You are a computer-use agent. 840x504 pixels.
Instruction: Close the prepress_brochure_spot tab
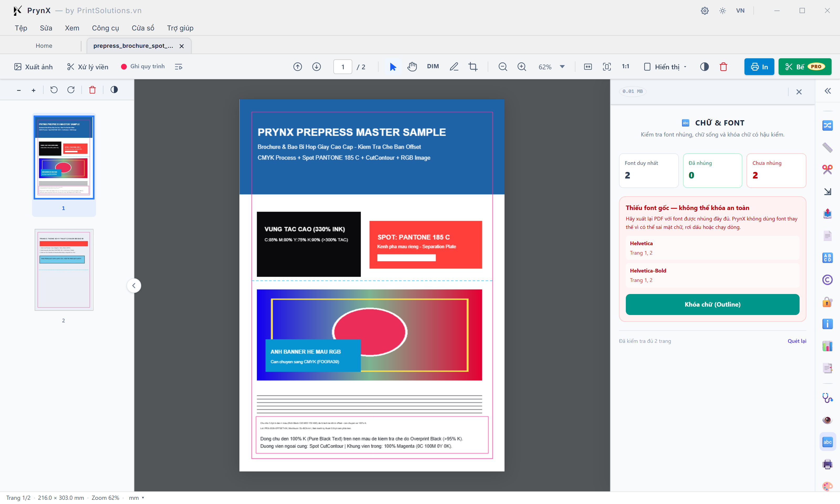182,46
